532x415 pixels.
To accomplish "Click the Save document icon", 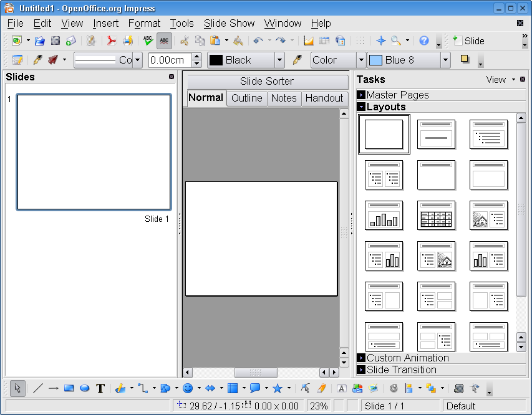I will [x=55, y=41].
